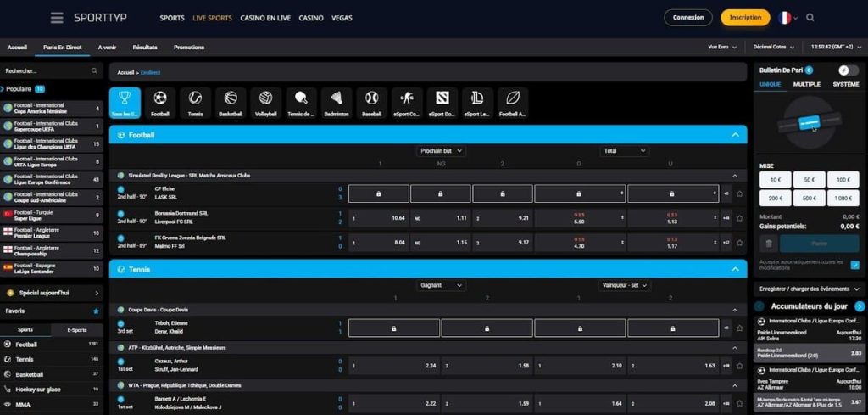The height and width of the screenshot is (415, 868).
Task: Open the French flag language selector
Action: point(786,18)
